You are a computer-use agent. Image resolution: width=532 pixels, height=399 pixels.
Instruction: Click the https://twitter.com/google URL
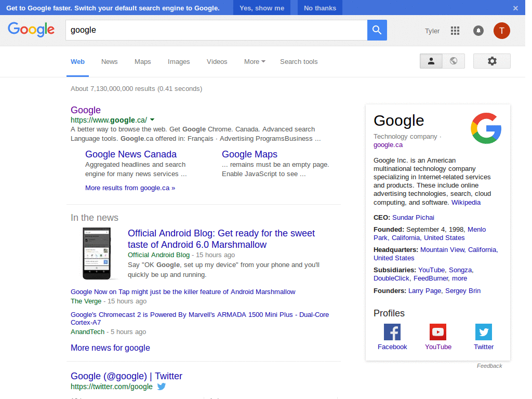click(112, 387)
